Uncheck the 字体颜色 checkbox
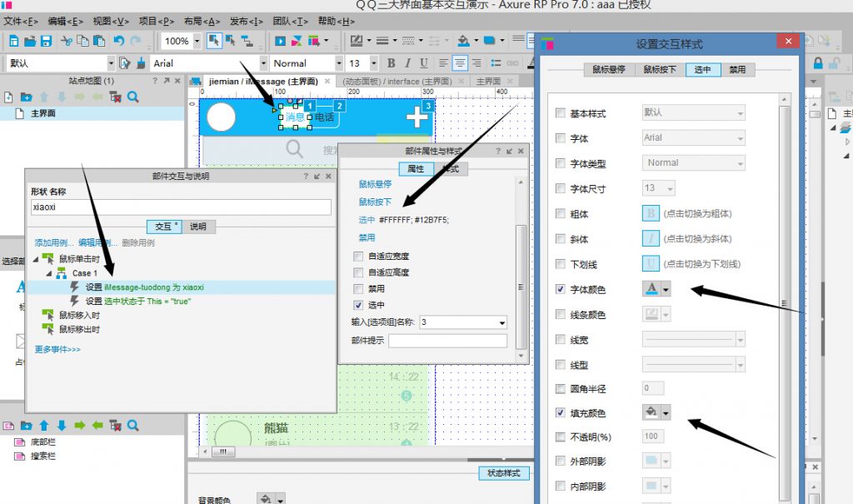Image resolution: width=853 pixels, height=504 pixels. [x=561, y=289]
